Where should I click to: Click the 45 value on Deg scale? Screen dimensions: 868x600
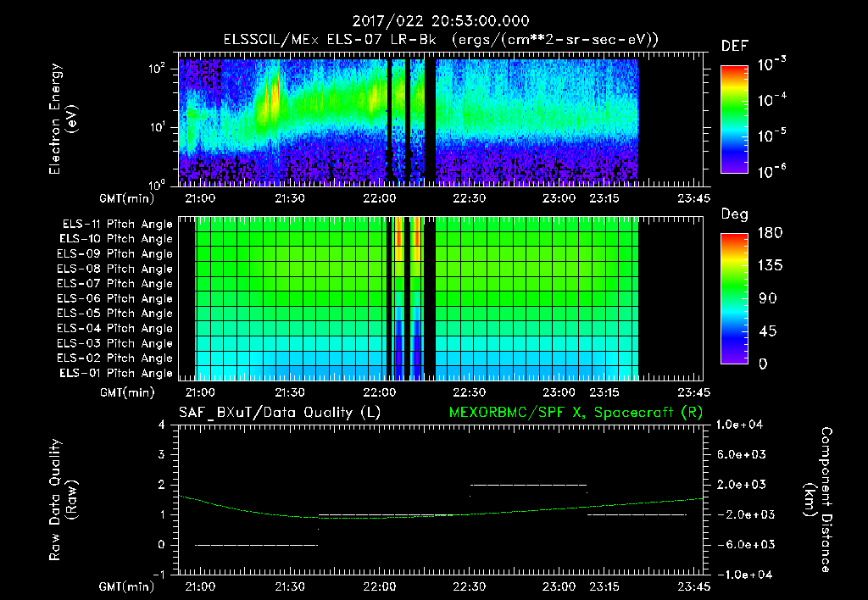[767, 331]
